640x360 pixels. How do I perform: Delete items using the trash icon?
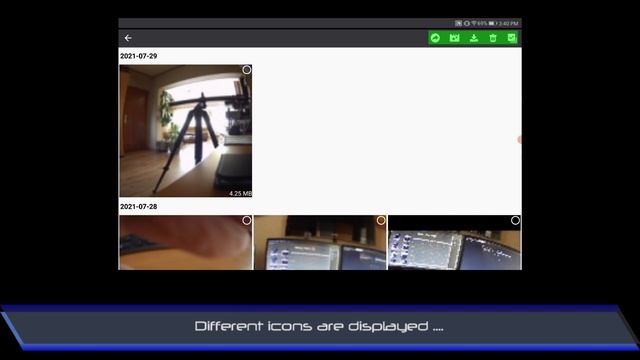493,38
